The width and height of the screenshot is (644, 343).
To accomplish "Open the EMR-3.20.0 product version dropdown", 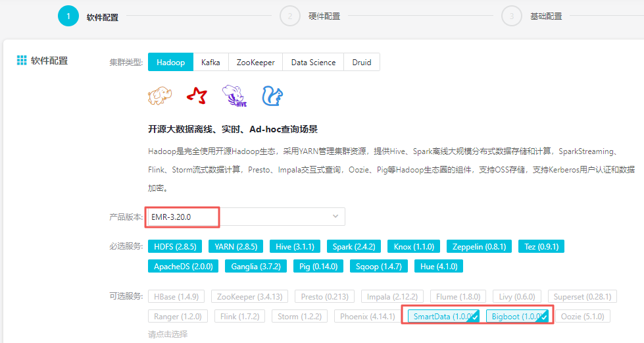I will click(x=245, y=217).
